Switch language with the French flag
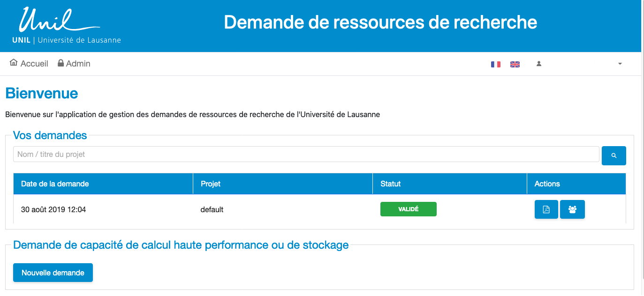The height and width of the screenshot is (296, 644). (x=496, y=64)
